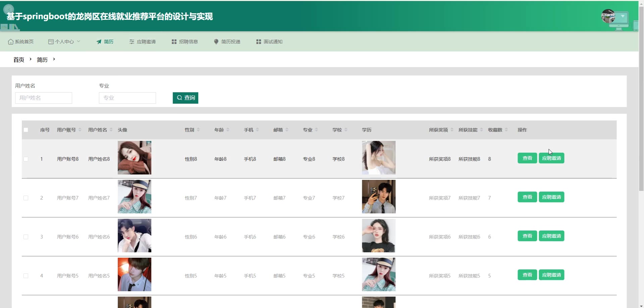644x308 pixels.
Task: Invite 用户账号6 with 应聘邀请 button
Action: [x=551, y=236]
